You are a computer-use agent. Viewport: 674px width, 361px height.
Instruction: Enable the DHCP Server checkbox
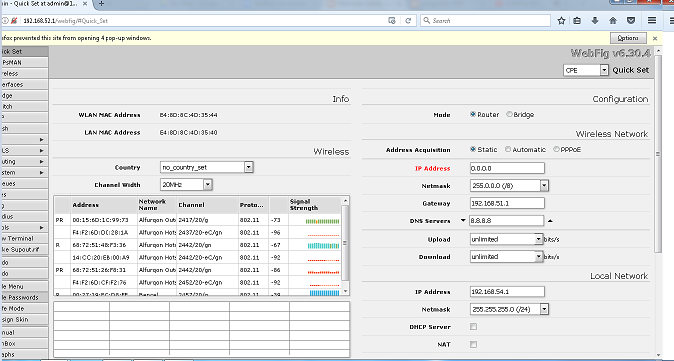click(x=473, y=327)
